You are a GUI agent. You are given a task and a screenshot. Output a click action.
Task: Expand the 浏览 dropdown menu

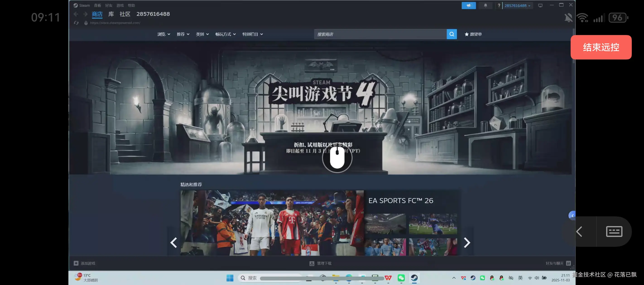click(x=163, y=34)
